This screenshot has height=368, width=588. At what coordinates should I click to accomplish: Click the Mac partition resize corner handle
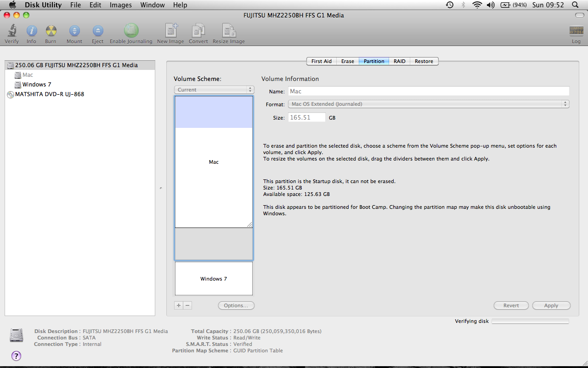[x=250, y=225]
